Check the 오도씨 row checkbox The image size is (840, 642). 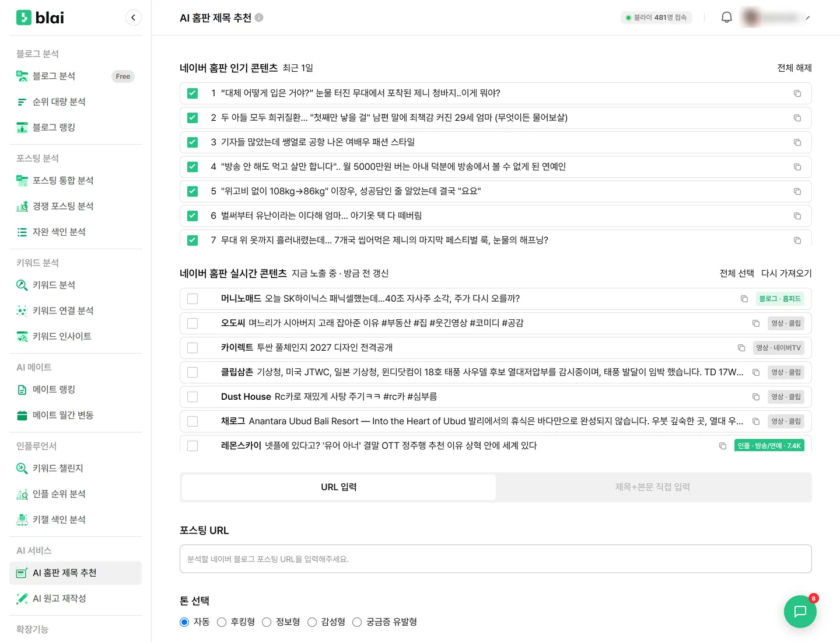[192, 323]
